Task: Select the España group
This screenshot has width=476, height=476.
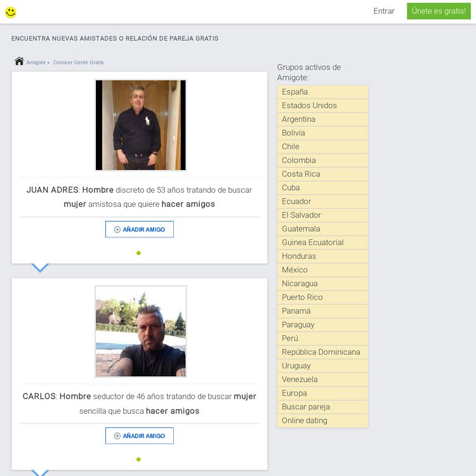Action: tap(322, 92)
